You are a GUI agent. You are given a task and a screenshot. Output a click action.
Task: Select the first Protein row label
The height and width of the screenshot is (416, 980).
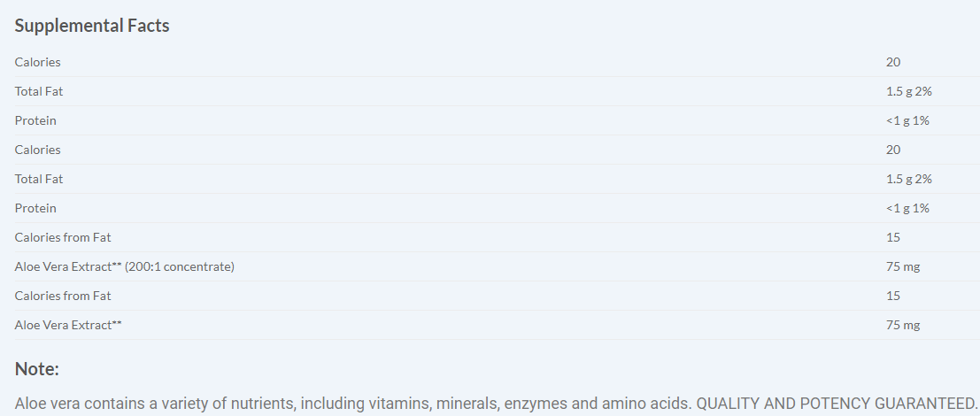pyautogui.click(x=35, y=120)
